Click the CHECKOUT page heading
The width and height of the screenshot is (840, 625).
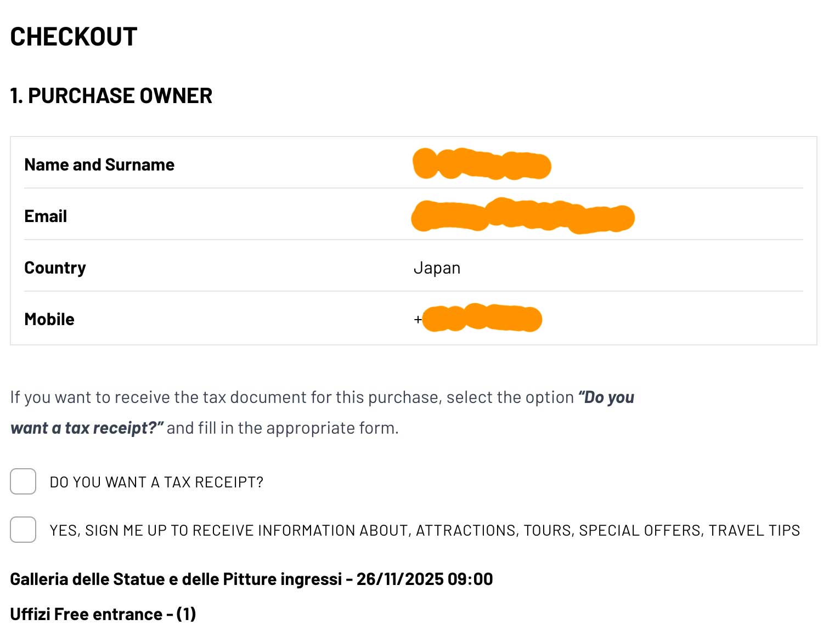(74, 37)
